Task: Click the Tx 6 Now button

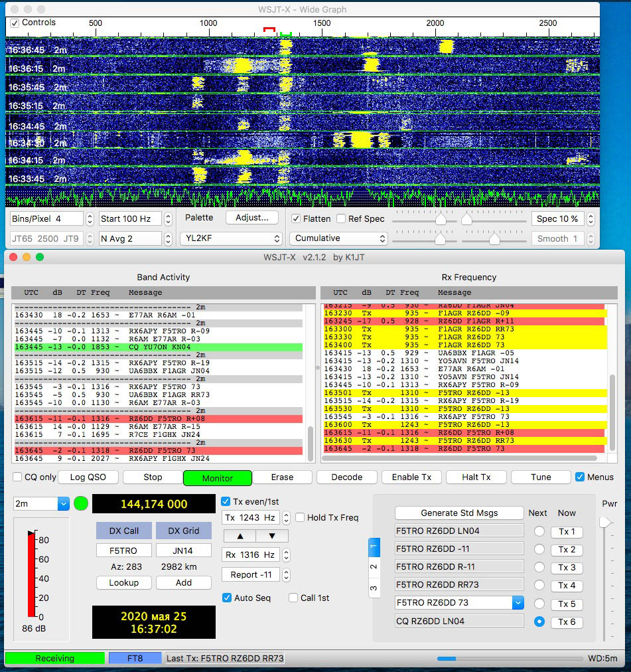Action: coord(567,622)
